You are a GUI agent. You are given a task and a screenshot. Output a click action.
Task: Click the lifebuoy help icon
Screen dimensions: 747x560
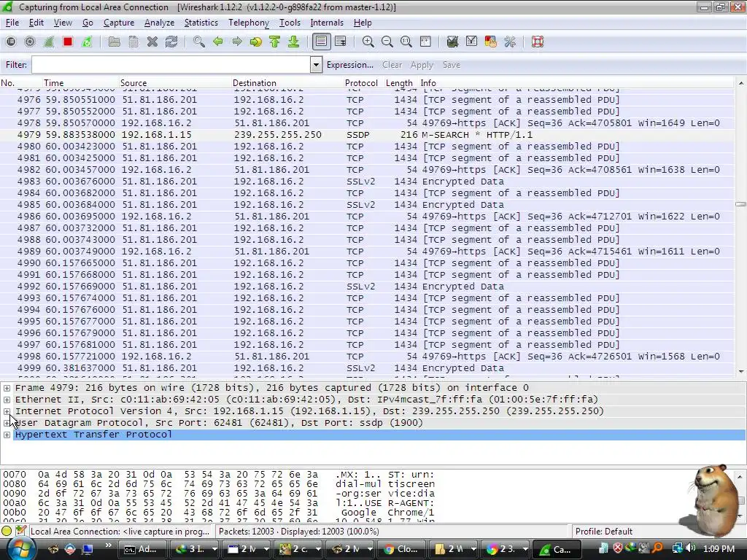click(x=538, y=42)
